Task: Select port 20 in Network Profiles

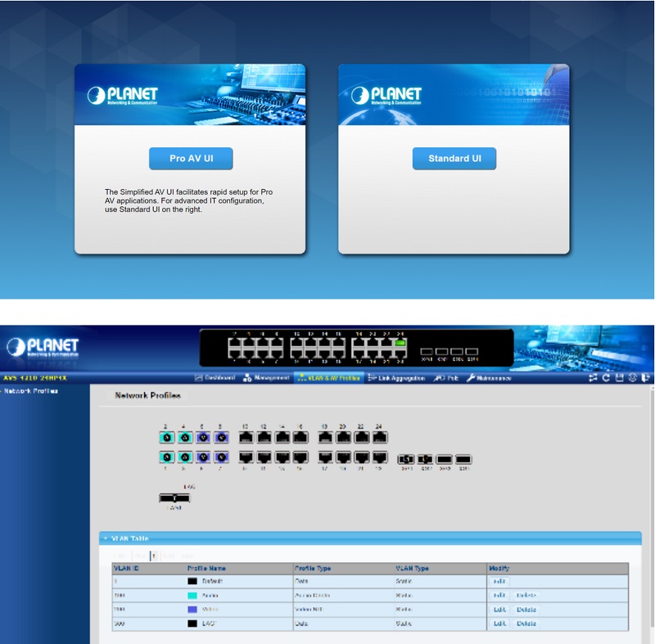Action: point(343,438)
